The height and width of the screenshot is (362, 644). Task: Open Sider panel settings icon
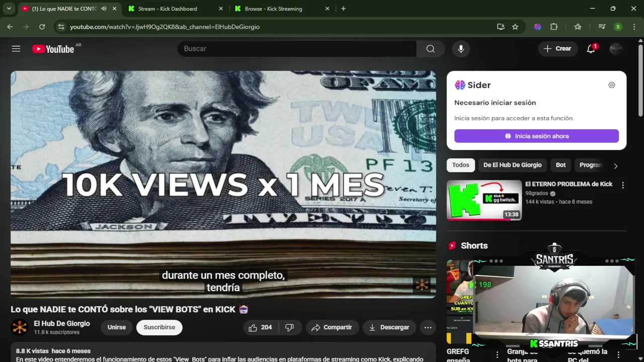tap(612, 85)
